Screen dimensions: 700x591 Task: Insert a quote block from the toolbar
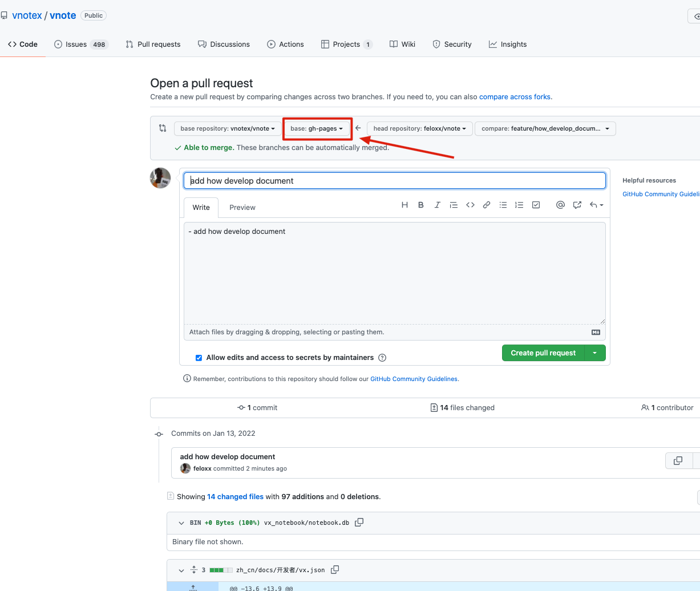point(454,205)
